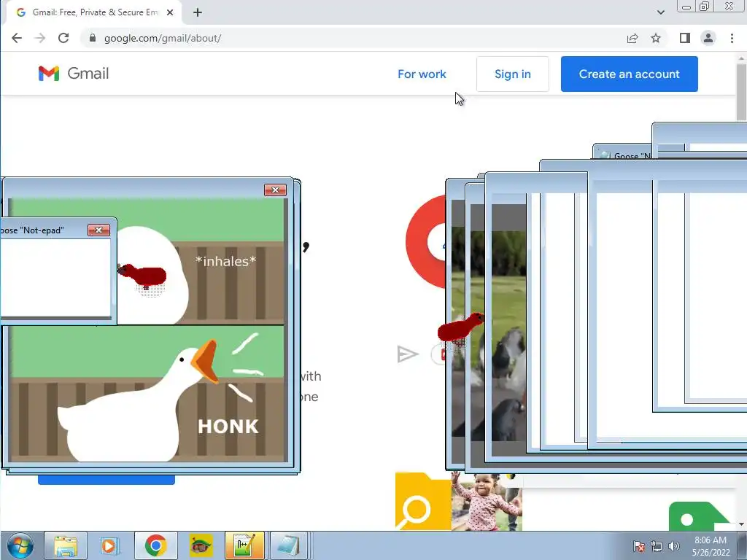This screenshot has width=747, height=560.
Task: Open the volume speaker icon
Action: pyautogui.click(x=673, y=546)
